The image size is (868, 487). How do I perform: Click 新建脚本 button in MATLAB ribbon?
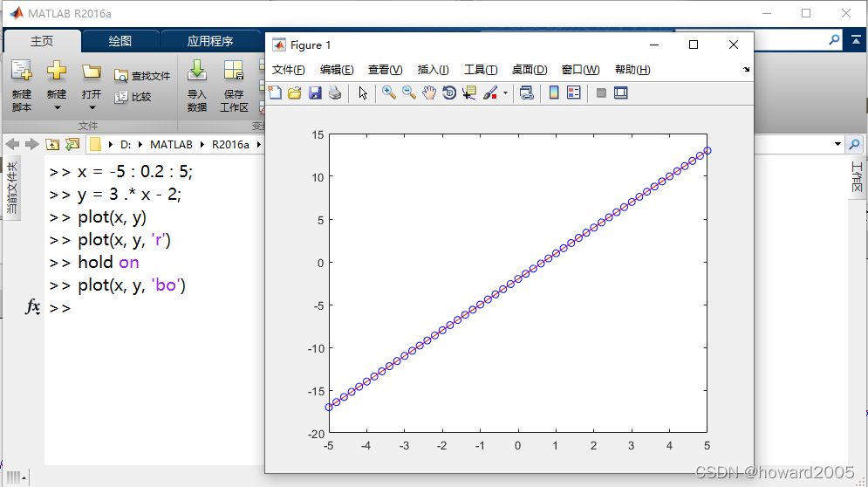coord(22,86)
